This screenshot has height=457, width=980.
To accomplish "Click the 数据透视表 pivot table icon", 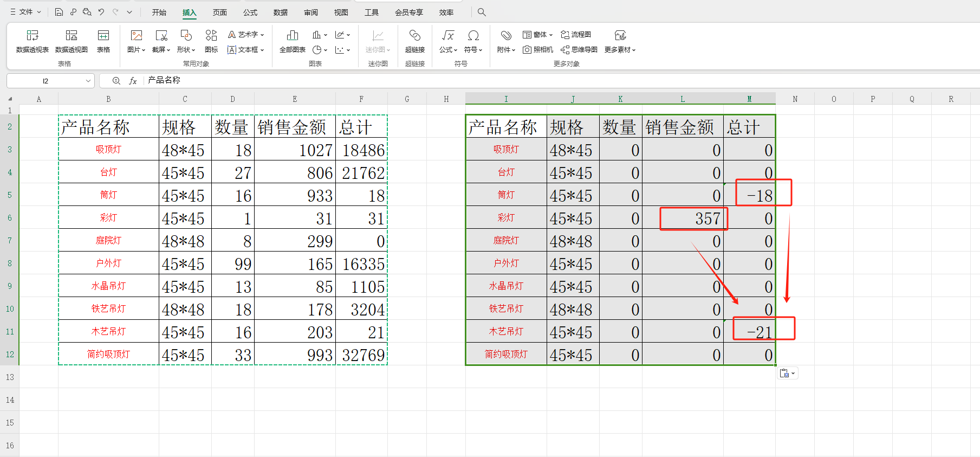I will pos(33,36).
